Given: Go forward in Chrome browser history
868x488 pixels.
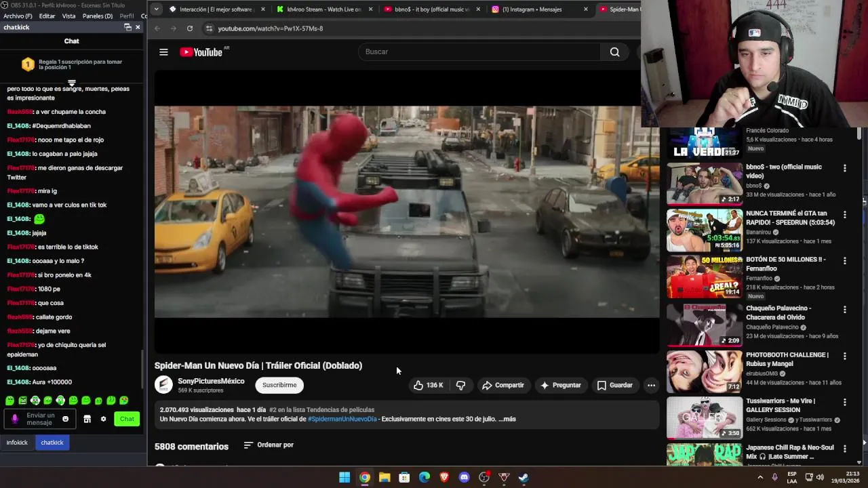Looking at the screenshot, I should coord(174,28).
